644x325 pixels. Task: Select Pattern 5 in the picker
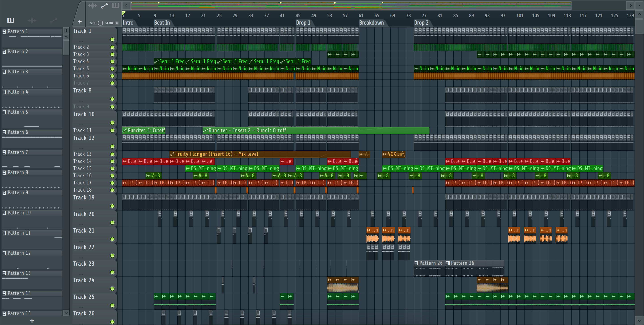tap(32, 112)
